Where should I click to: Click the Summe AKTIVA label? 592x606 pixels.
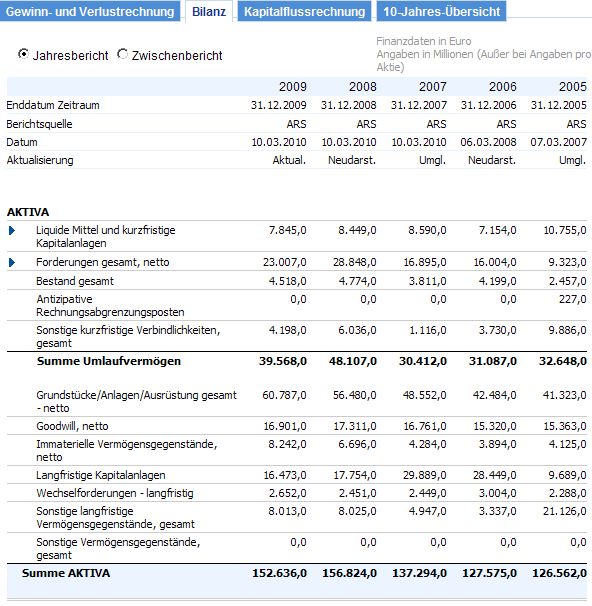click(x=66, y=573)
